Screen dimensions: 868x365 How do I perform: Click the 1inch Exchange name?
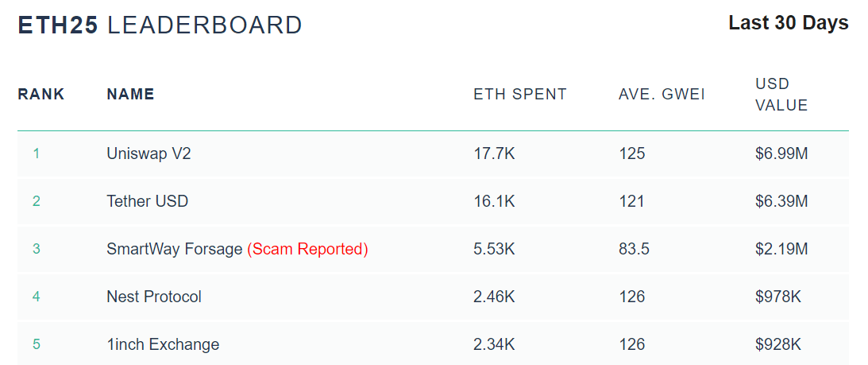[163, 344]
